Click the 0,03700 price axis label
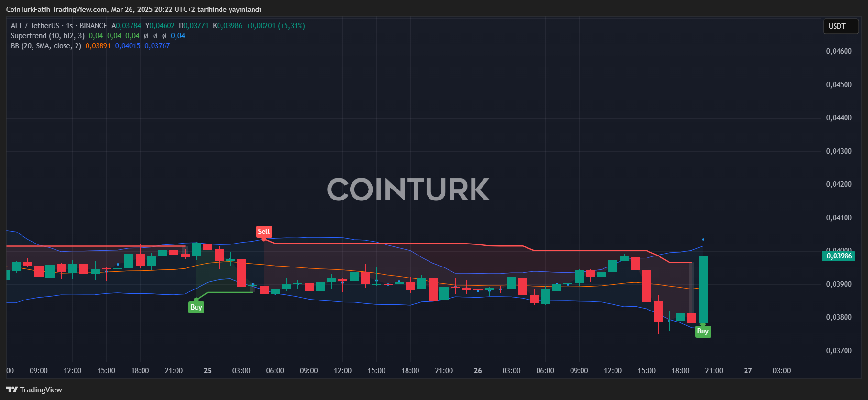 839,351
